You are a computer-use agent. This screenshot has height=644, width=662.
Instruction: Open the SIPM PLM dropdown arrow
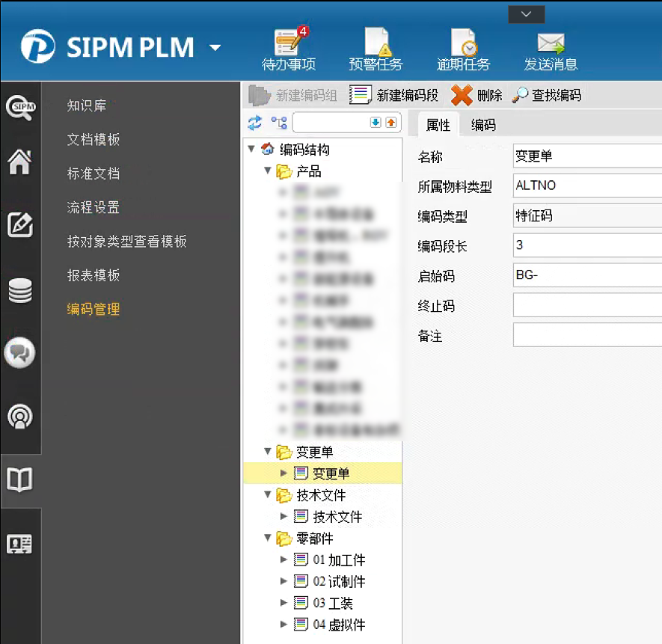[x=215, y=47]
